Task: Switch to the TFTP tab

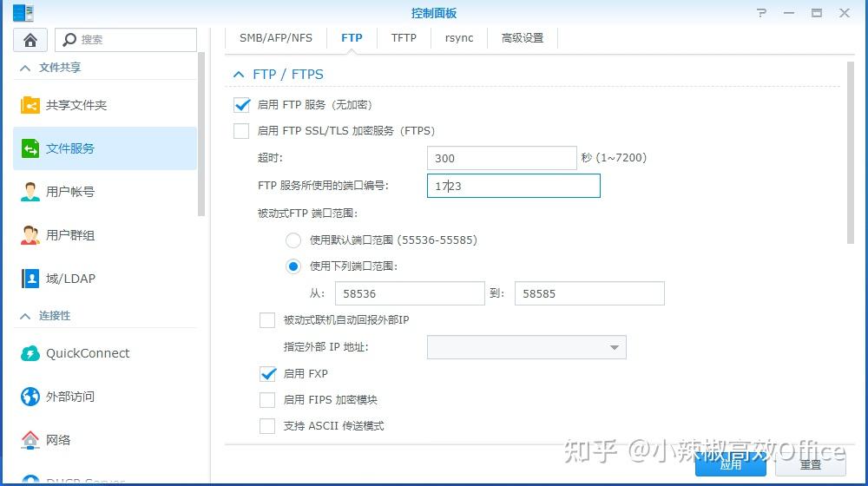Action: [x=404, y=38]
